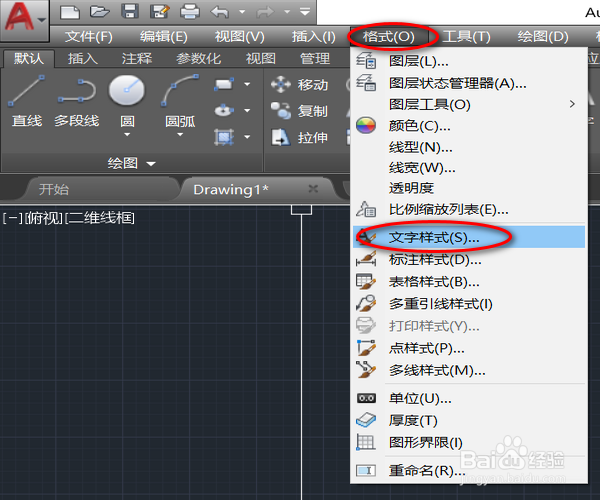Switch to the 视图 ribbon tab
This screenshot has width=600, height=500.
tap(261, 59)
